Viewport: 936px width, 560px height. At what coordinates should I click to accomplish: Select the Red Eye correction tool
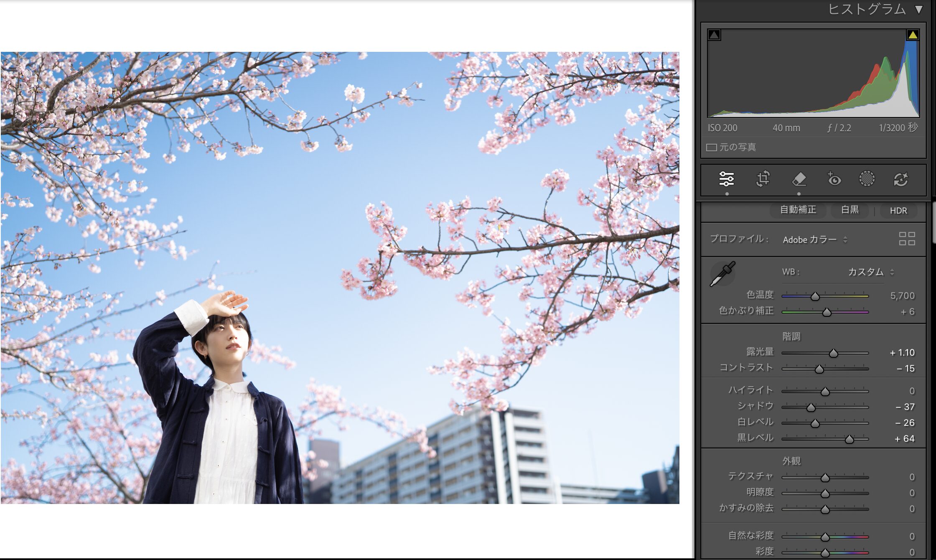tap(834, 179)
